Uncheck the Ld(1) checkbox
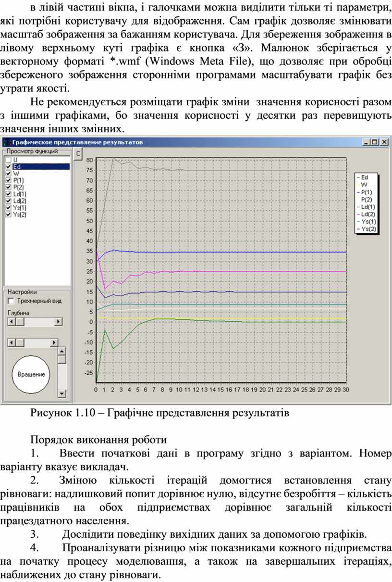 pyautogui.click(x=8, y=194)
